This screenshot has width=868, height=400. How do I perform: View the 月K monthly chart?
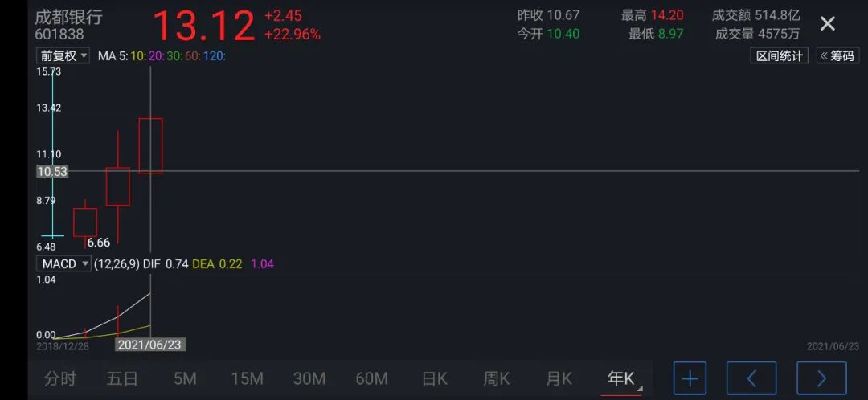coord(558,378)
